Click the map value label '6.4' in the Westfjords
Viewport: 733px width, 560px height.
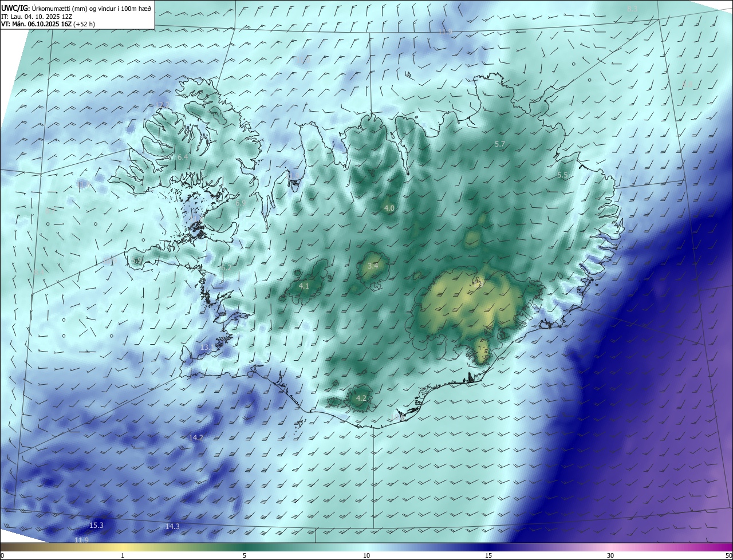click(183, 157)
